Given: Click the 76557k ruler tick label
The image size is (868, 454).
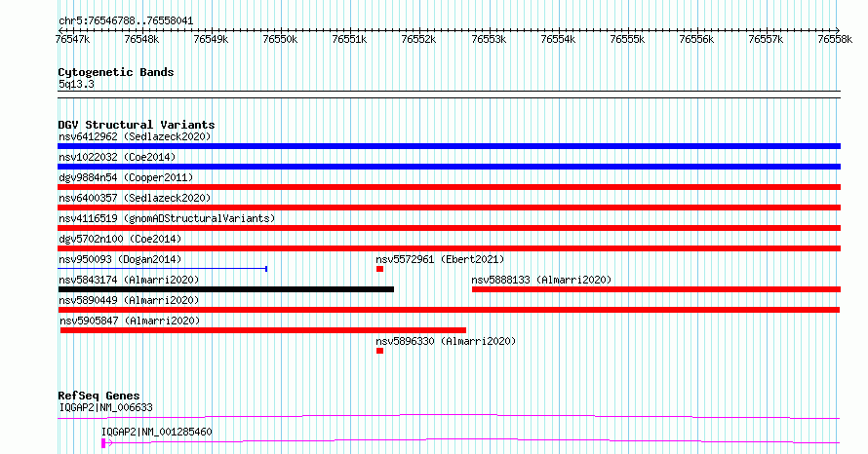Looking at the screenshot, I should pos(766,39).
